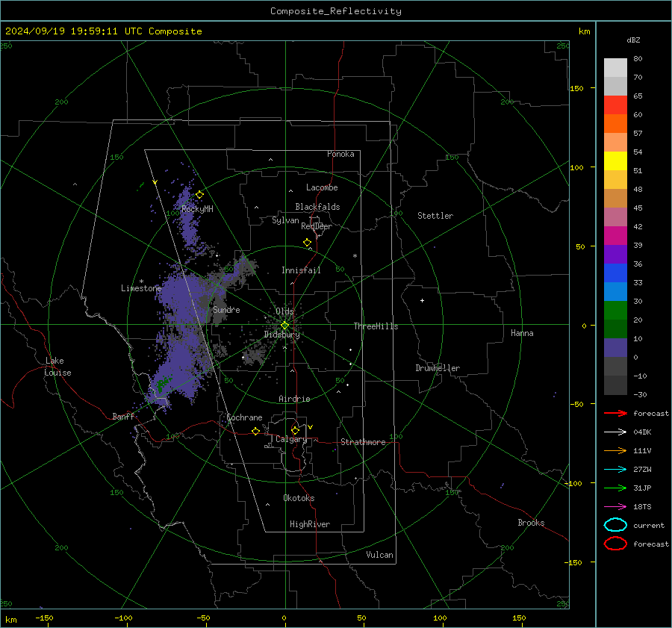Screen dimensions: 672x628
Task: Click the cyan current ellipse icon
Action: (x=615, y=525)
